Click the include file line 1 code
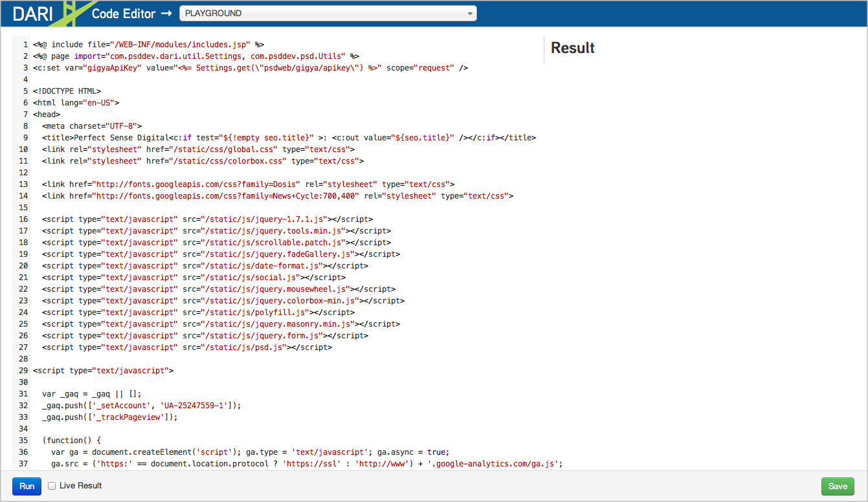Screen dimensions: 868x502 [149, 45]
